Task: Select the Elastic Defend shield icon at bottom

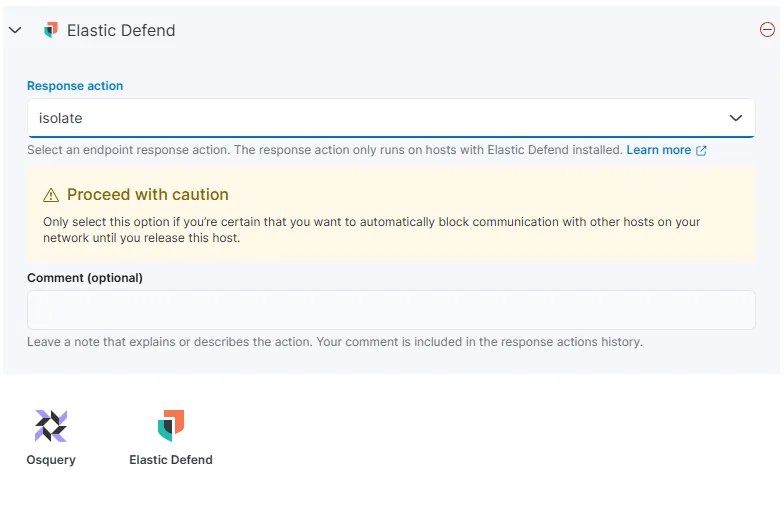Action: (171, 426)
